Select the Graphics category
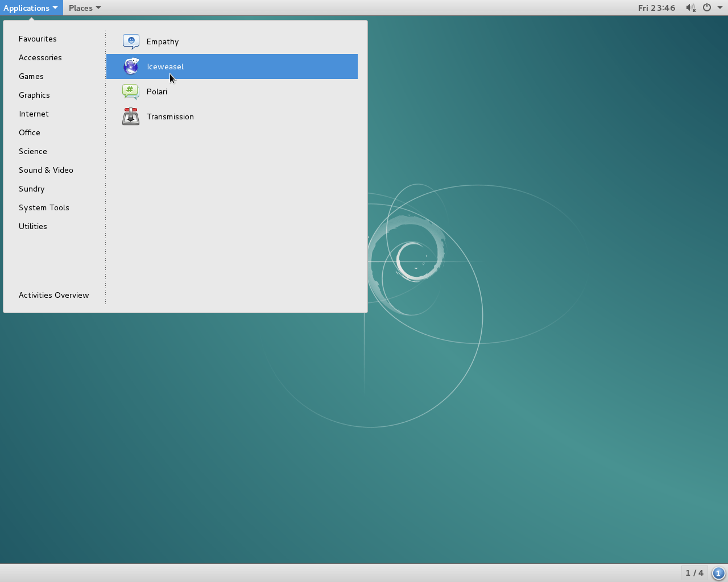This screenshot has width=728, height=582. click(34, 95)
